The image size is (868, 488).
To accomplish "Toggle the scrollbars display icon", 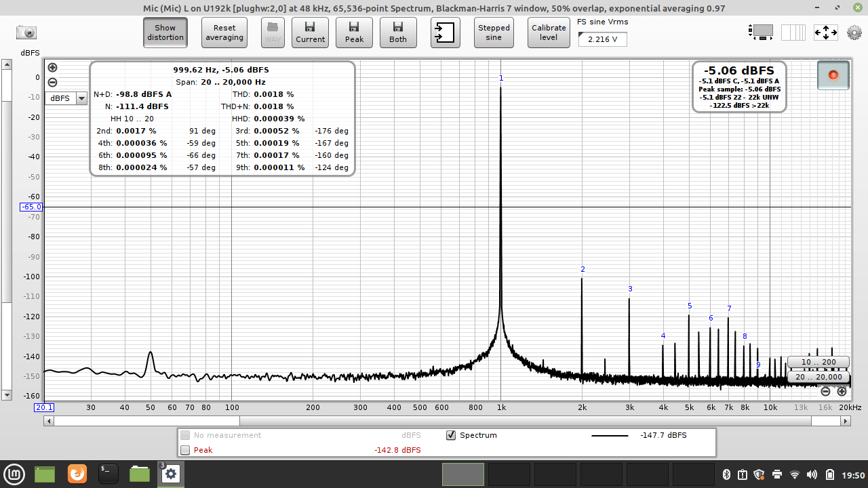I will coord(761,32).
